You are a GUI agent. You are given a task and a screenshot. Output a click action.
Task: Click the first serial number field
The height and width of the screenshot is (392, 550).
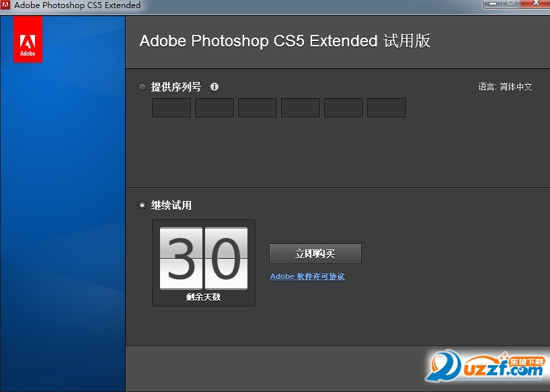pyautogui.click(x=171, y=108)
